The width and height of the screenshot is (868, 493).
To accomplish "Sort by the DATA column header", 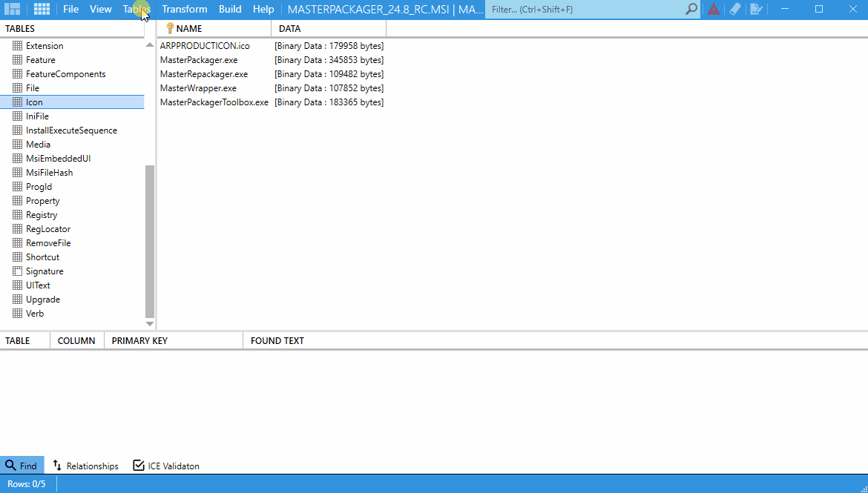I will [x=329, y=29].
